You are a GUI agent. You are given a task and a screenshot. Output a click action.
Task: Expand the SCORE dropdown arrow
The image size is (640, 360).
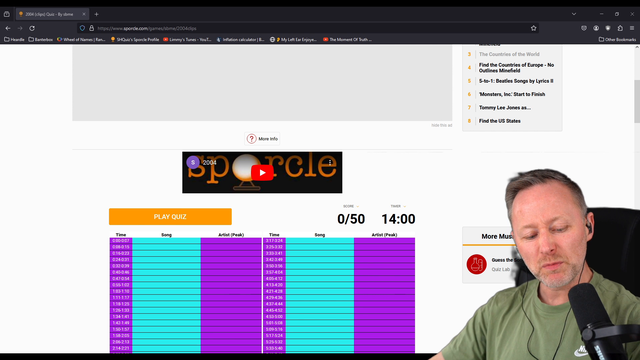click(x=358, y=207)
